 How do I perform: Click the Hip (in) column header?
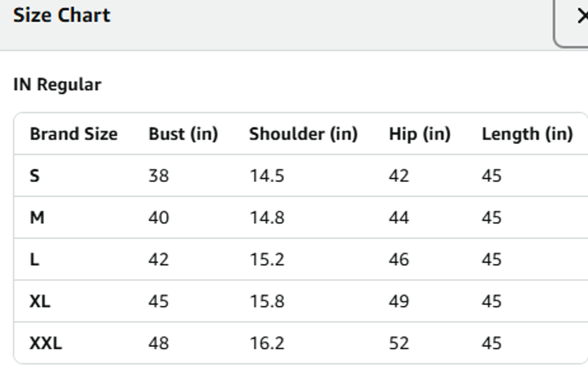tap(420, 134)
